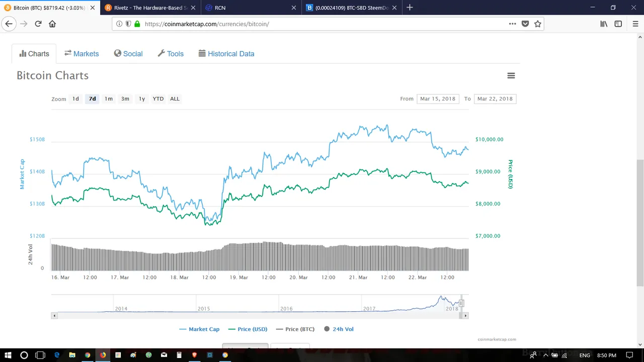This screenshot has height=362, width=644.
Task: Open chart context hamburger menu
Action: coord(511,75)
